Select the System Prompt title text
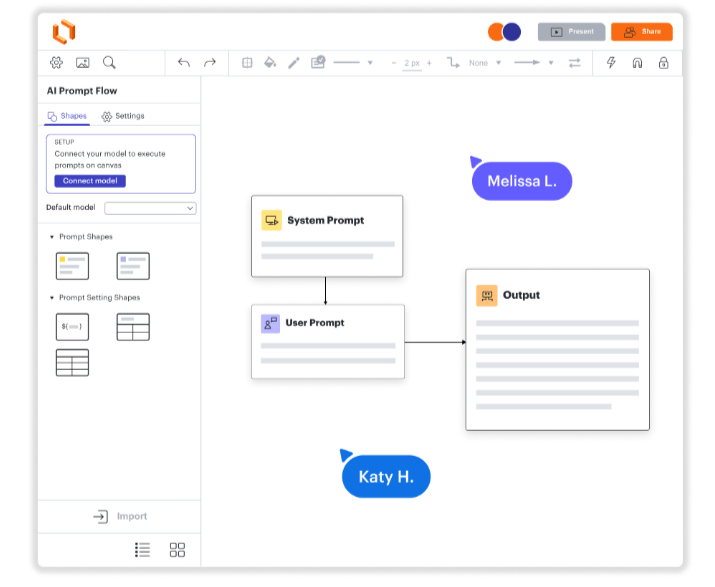 click(x=326, y=220)
